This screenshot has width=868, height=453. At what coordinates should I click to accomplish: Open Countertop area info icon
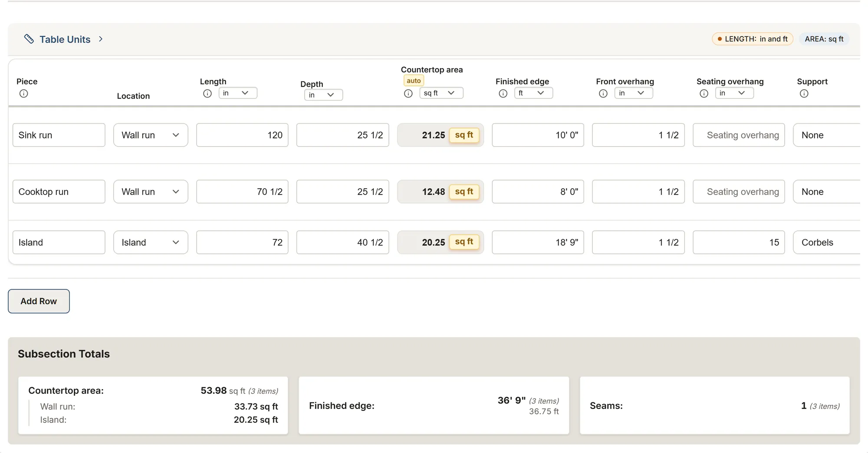click(408, 94)
